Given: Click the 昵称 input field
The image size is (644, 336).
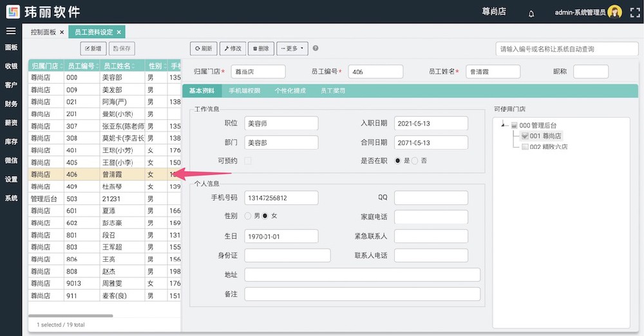Looking at the screenshot, I should coord(591,72).
